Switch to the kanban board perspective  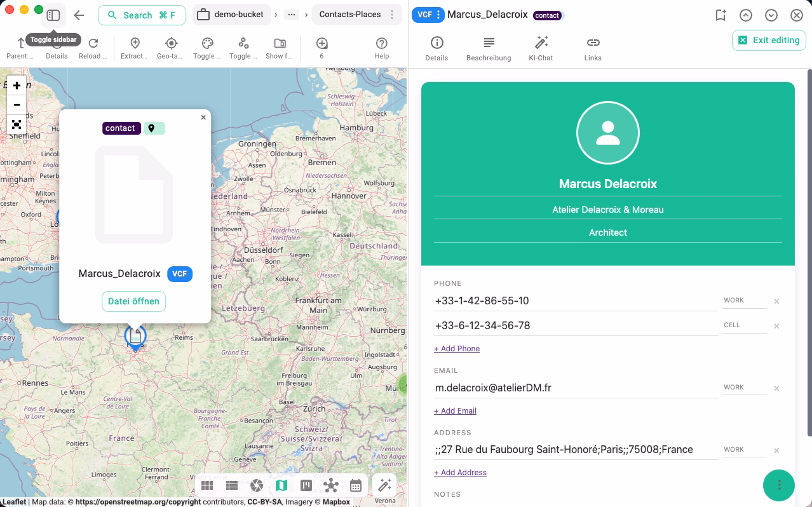(x=306, y=486)
